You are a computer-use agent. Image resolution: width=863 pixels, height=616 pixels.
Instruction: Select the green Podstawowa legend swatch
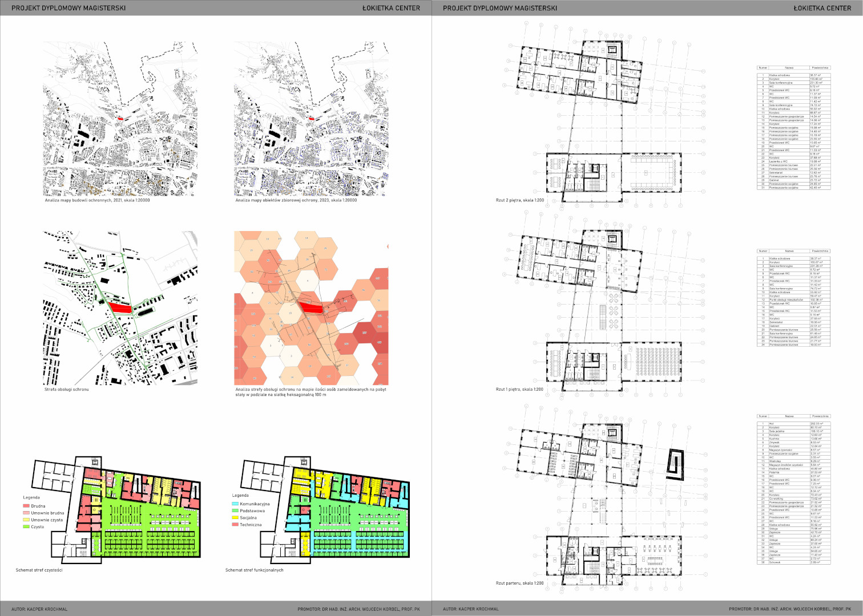click(x=235, y=511)
